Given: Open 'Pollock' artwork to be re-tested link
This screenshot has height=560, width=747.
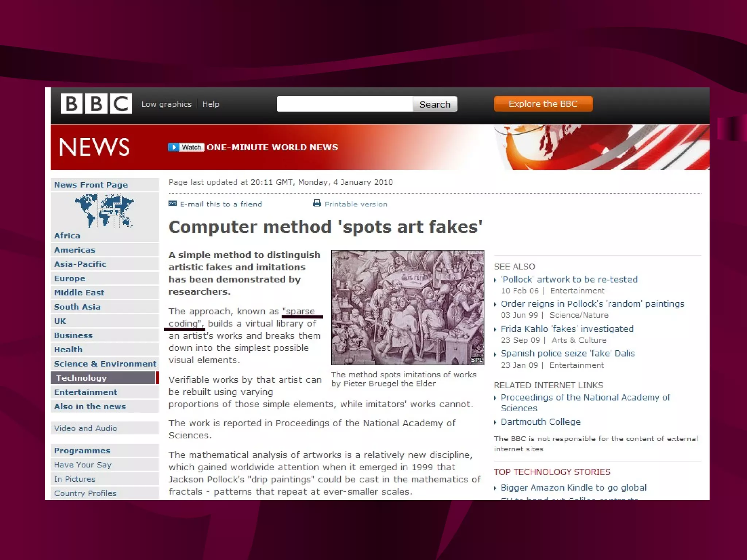Looking at the screenshot, I should coord(569,280).
